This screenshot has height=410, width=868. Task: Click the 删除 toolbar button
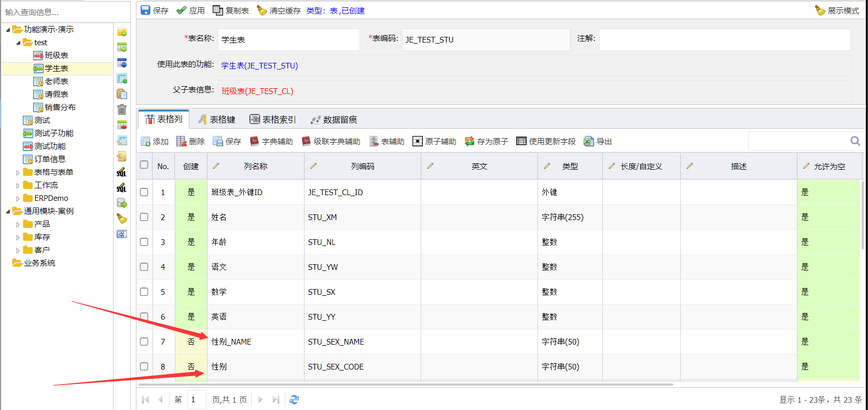(190, 142)
